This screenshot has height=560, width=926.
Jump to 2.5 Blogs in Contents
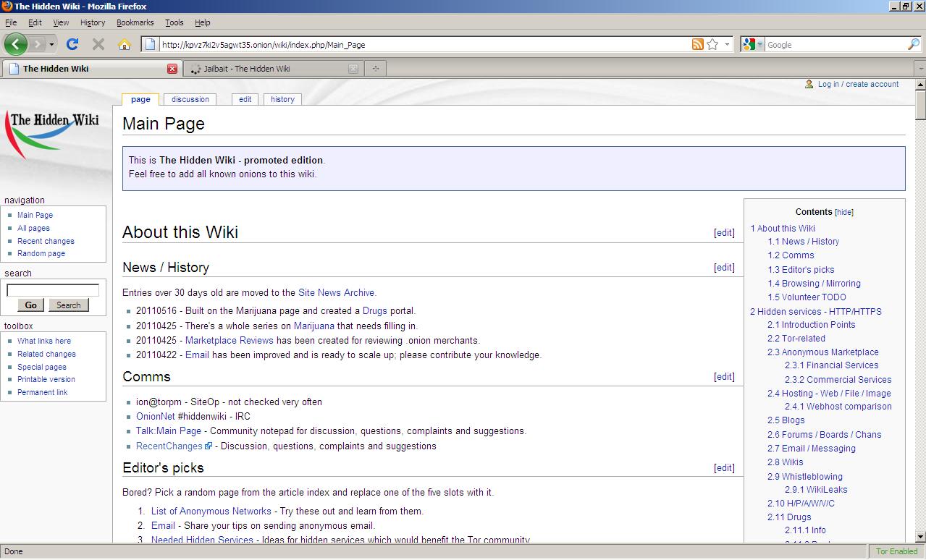(786, 420)
